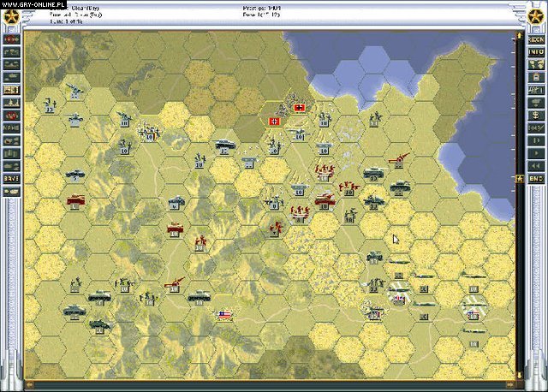Click the first icon button in left sidebar
The image size is (548, 392).
point(12,38)
